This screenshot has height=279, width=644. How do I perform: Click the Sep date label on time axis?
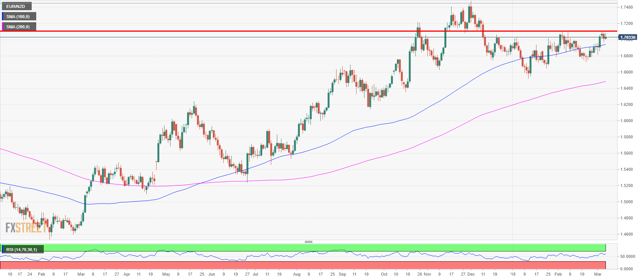tap(343, 274)
